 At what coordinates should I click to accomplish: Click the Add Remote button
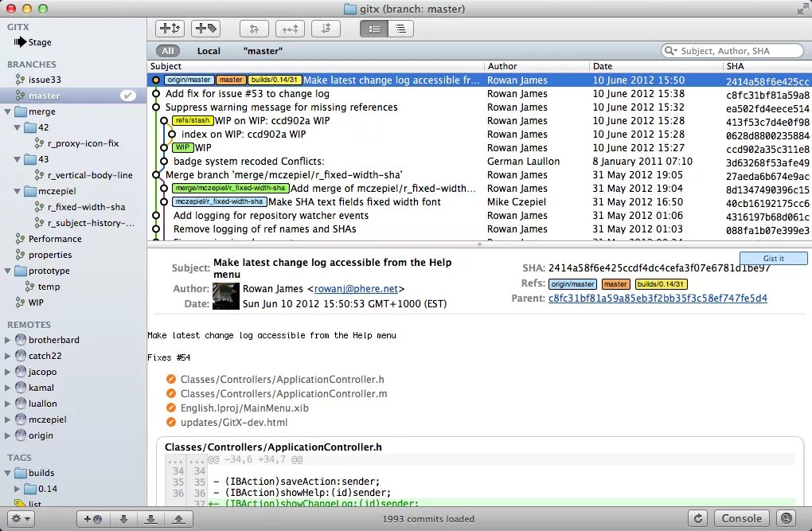92,518
